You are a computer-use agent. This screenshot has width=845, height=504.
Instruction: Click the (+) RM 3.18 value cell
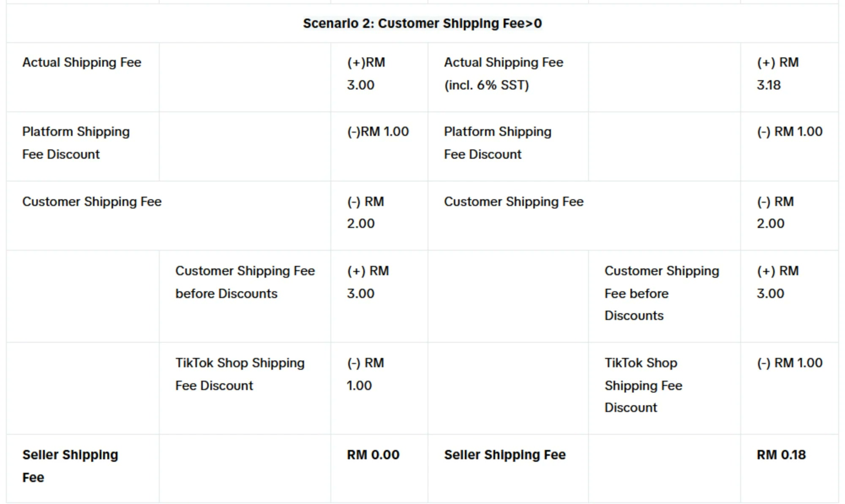point(777,74)
